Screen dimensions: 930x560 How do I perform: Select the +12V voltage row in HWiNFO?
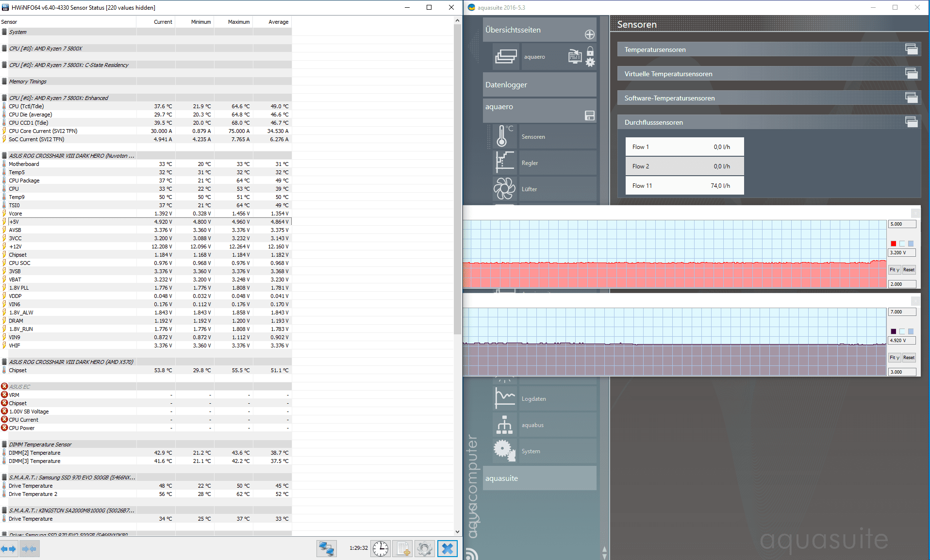[146, 247]
